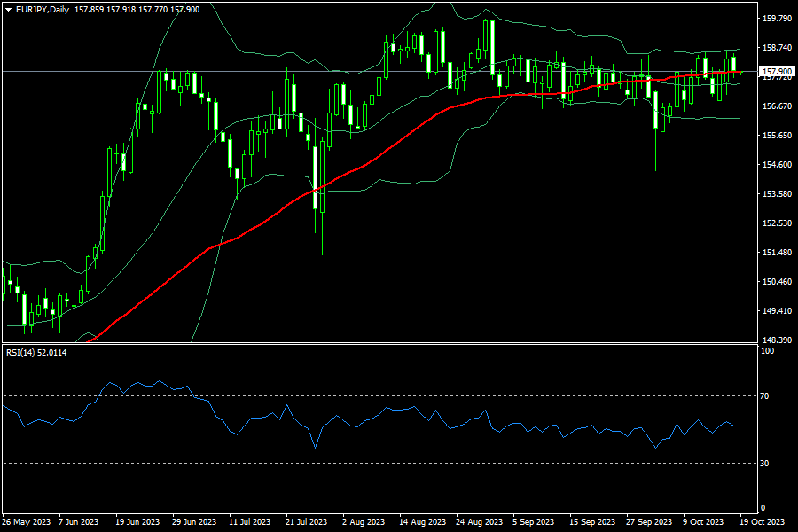Screen dimensions: 798x532
Task: Click the 19 Jun 2023 date label
Action: (x=137, y=522)
